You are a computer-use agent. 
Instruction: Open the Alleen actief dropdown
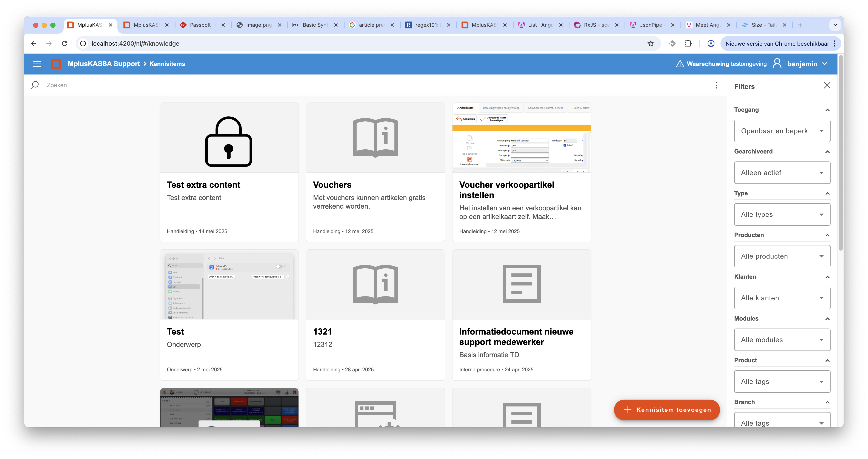pyautogui.click(x=782, y=173)
